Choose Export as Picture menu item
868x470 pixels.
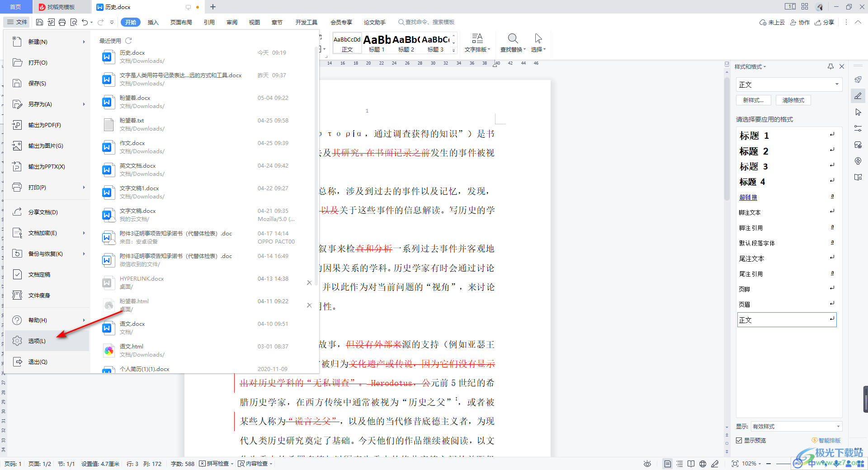(47, 146)
